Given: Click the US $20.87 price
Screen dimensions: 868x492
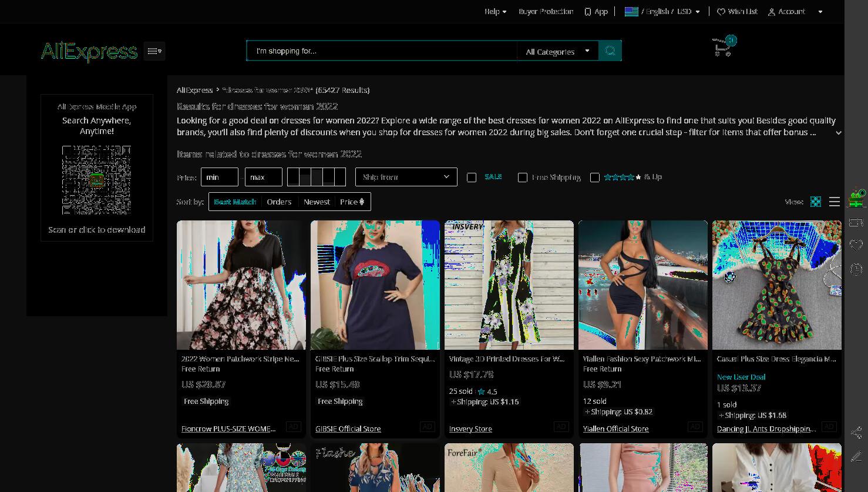Looking at the screenshot, I should coord(204,384).
